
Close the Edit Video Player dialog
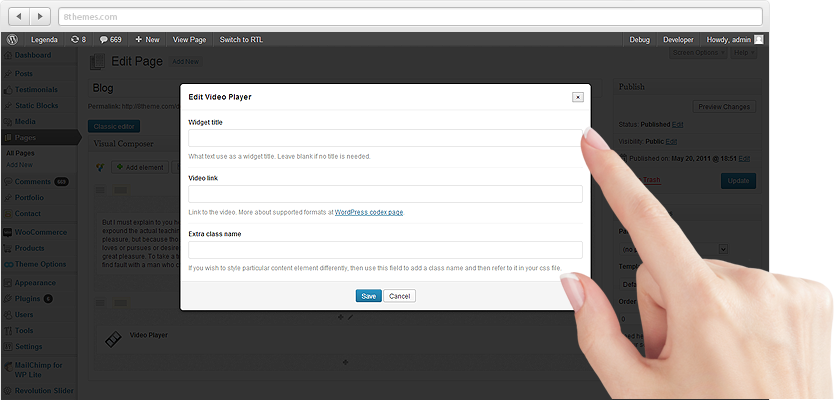[x=577, y=97]
